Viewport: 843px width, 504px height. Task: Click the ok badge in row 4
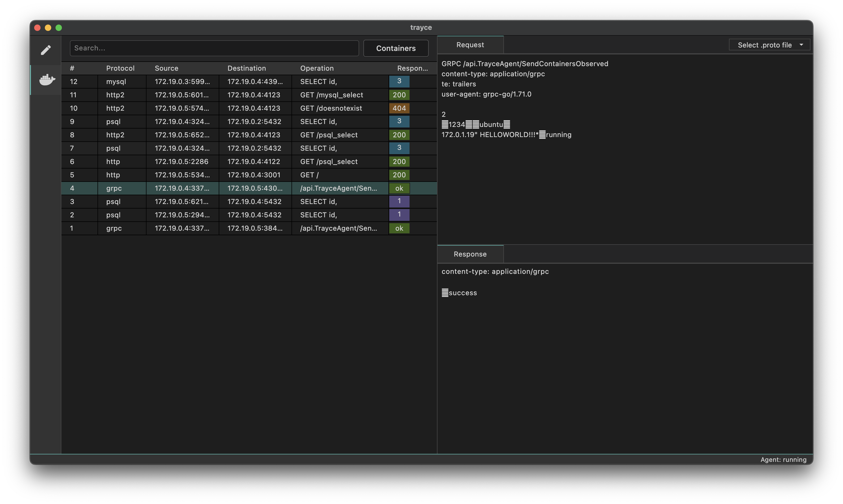pyautogui.click(x=399, y=188)
